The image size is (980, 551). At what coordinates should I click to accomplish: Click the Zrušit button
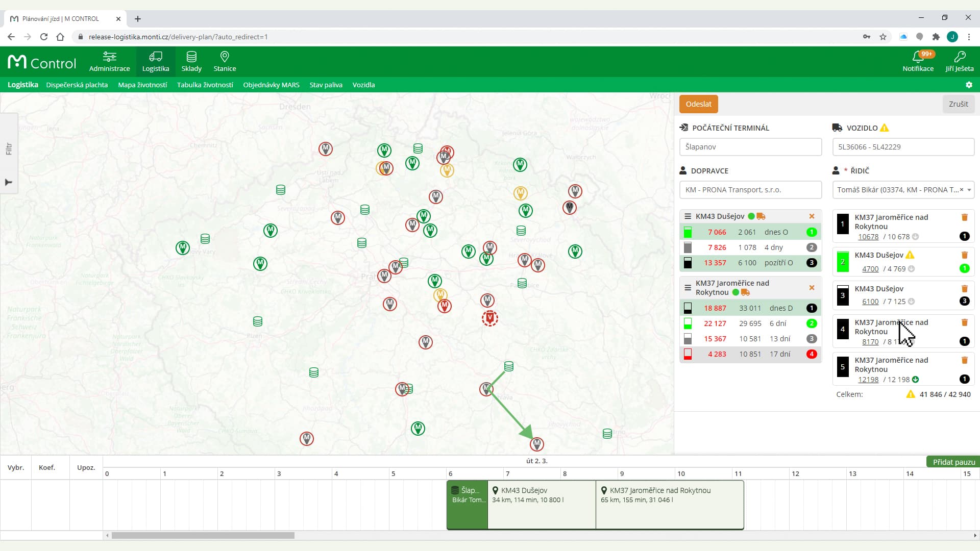coord(958,104)
